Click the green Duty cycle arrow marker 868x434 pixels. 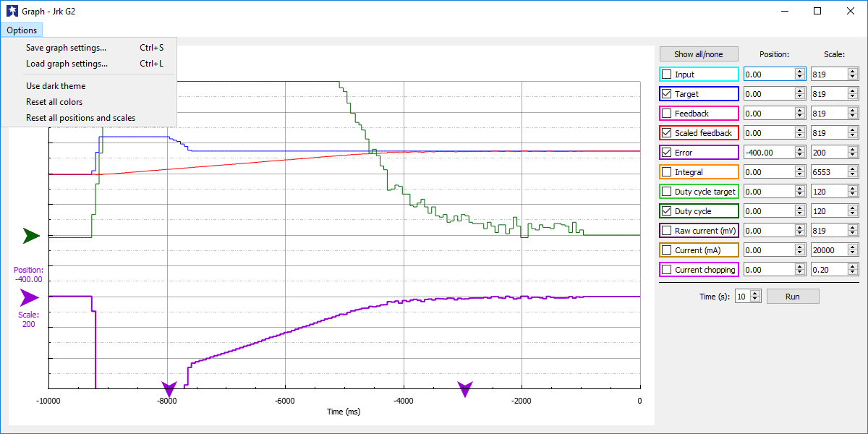point(30,236)
